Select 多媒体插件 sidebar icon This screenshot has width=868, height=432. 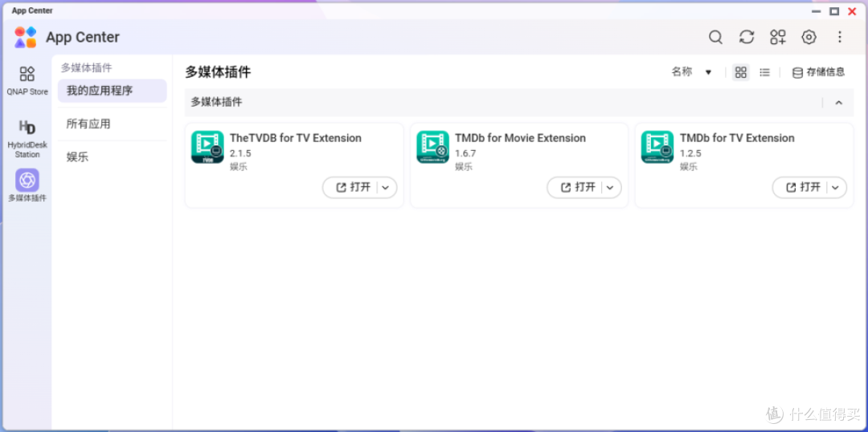pos(27,185)
